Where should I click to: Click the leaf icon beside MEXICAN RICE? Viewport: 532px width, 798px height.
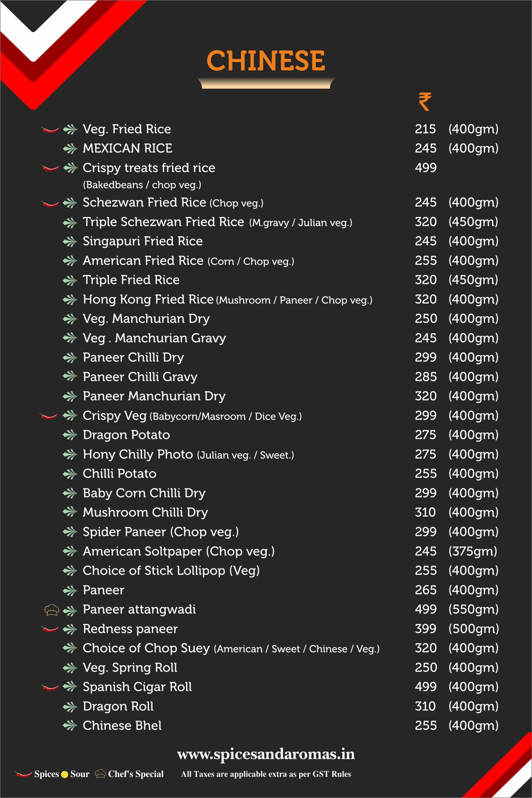[x=70, y=149]
